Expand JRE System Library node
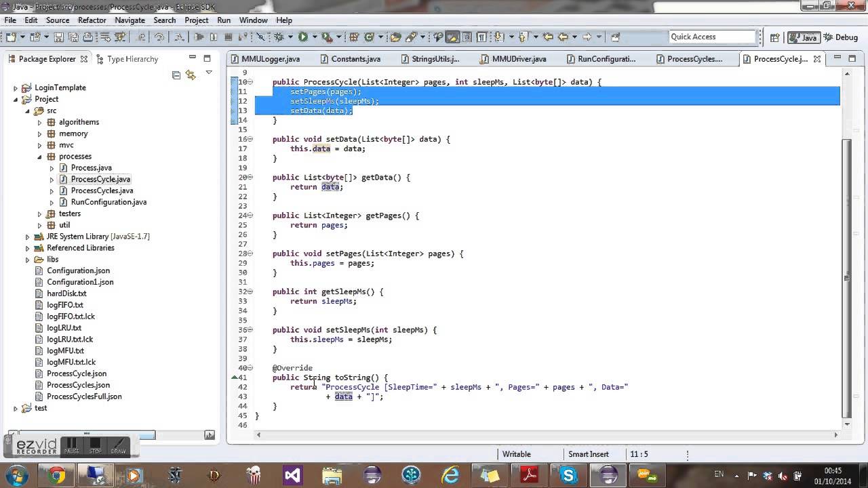868x488 pixels. [x=27, y=237]
